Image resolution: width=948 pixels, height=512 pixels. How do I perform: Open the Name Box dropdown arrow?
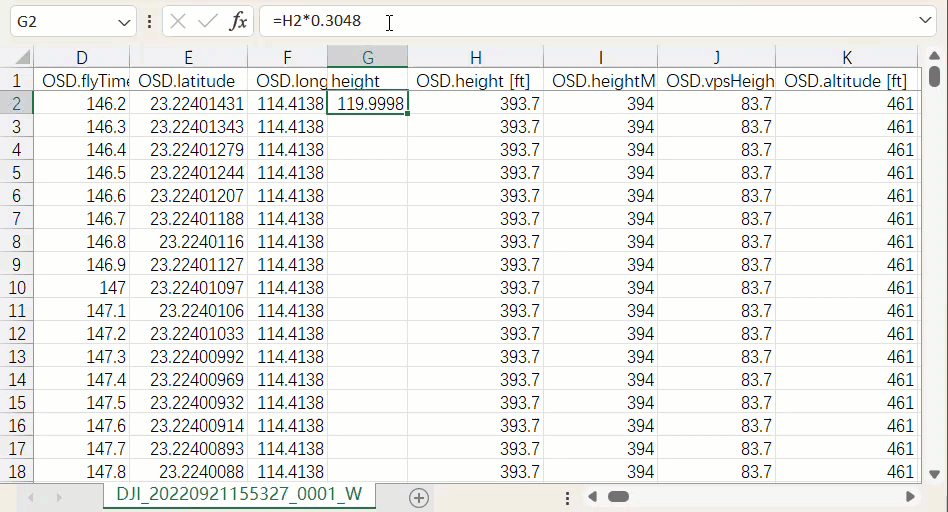[124, 21]
